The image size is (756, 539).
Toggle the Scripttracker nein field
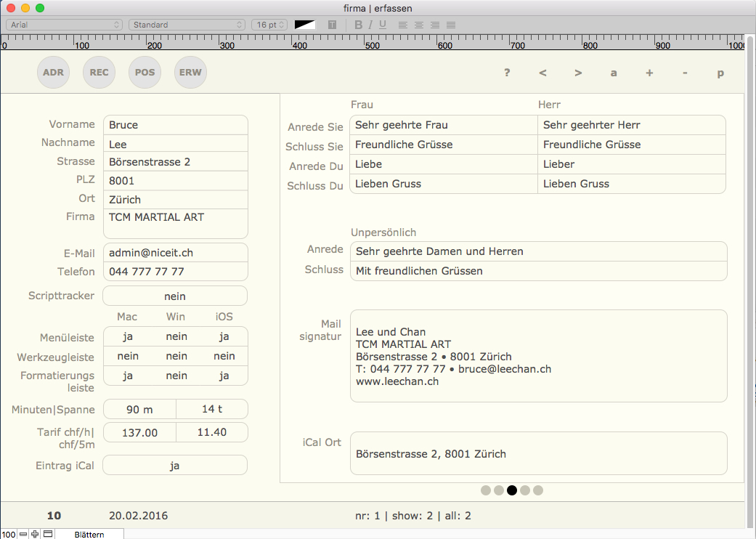pyautogui.click(x=175, y=296)
